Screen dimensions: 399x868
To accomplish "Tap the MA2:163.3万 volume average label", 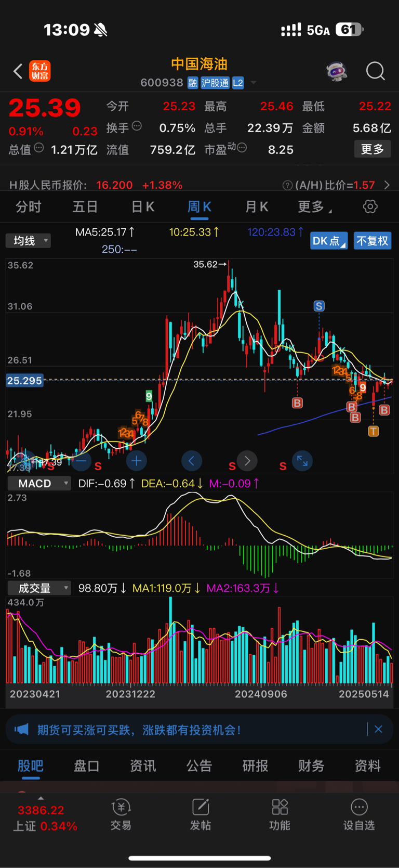I will (x=243, y=588).
